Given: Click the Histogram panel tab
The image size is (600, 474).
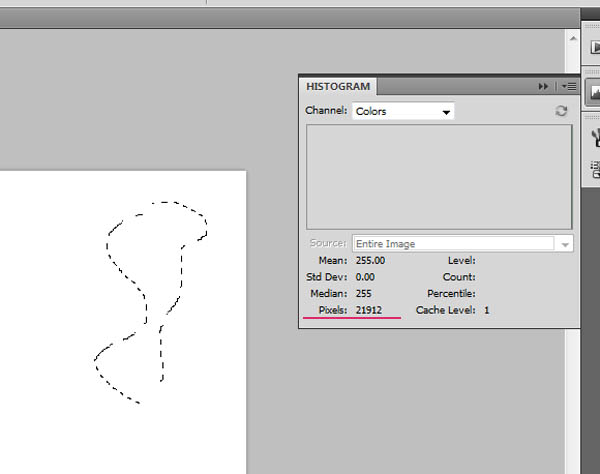Looking at the screenshot, I should click(339, 87).
